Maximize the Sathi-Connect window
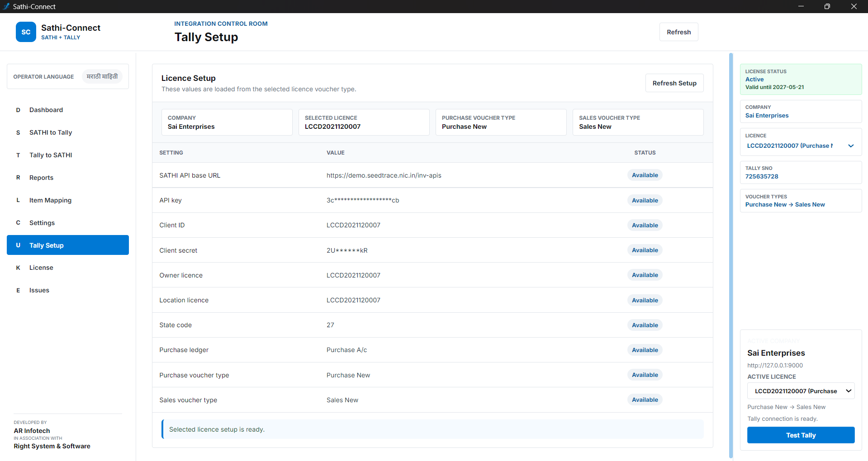 point(827,6)
